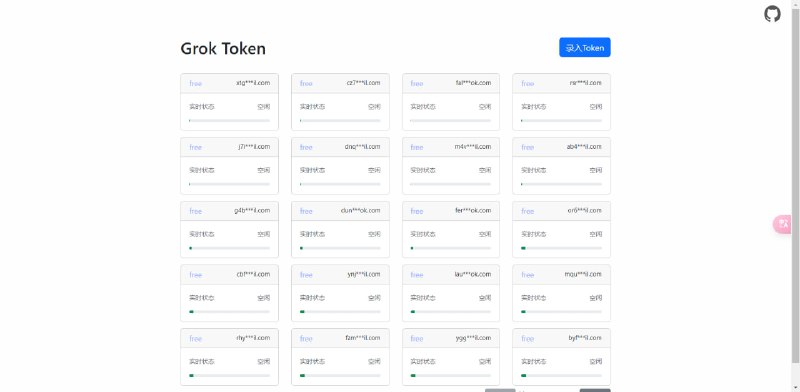The height and width of the screenshot is (392, 800).
Task: Click the 录入Token button
Action: tap(585, 47)
